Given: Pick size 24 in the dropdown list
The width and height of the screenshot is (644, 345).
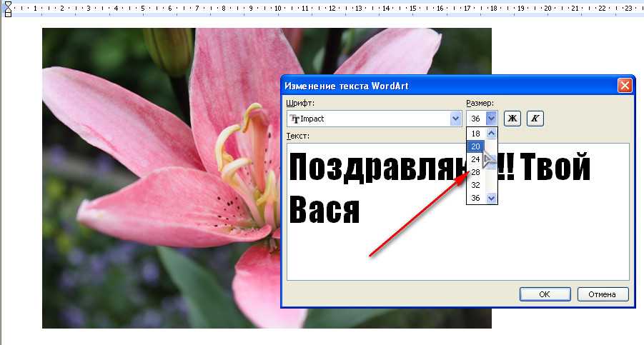Looking at the screenshot, I should [x=475, y=159].
